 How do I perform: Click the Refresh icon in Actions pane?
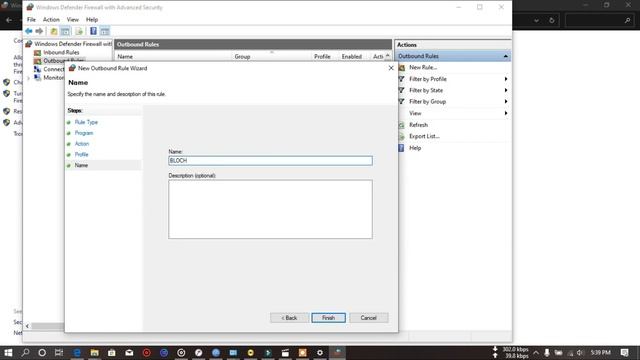pyautogui.click(x=402, y=125)
